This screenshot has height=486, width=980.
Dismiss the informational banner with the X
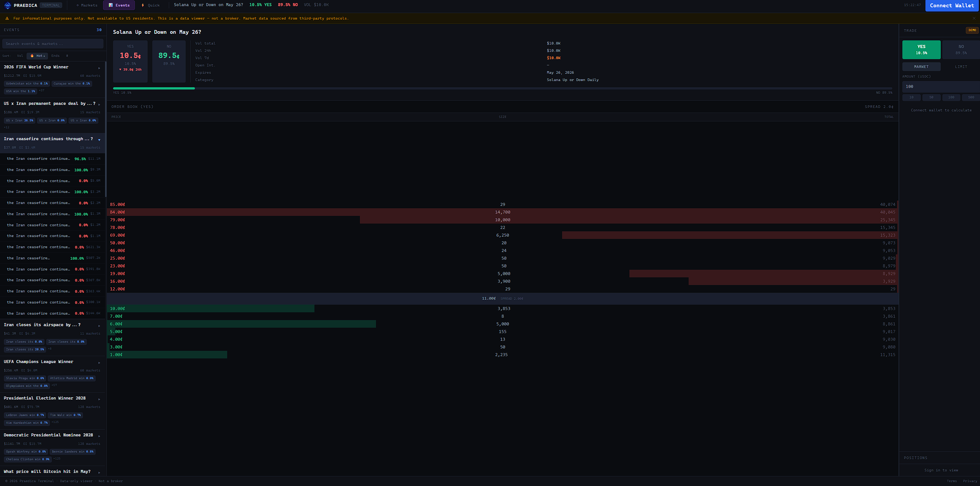pos(974,18)
